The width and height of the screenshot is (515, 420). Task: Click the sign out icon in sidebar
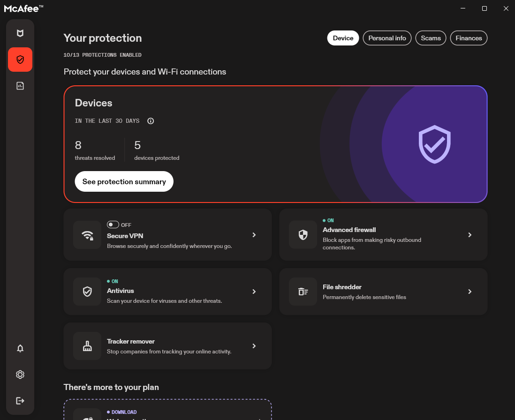tap(20, 401)
